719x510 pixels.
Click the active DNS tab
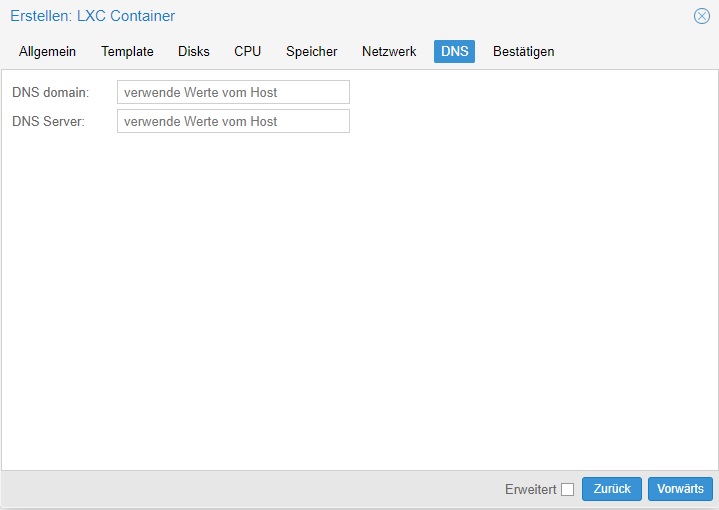pyautogui.click(x=454, y=51)
